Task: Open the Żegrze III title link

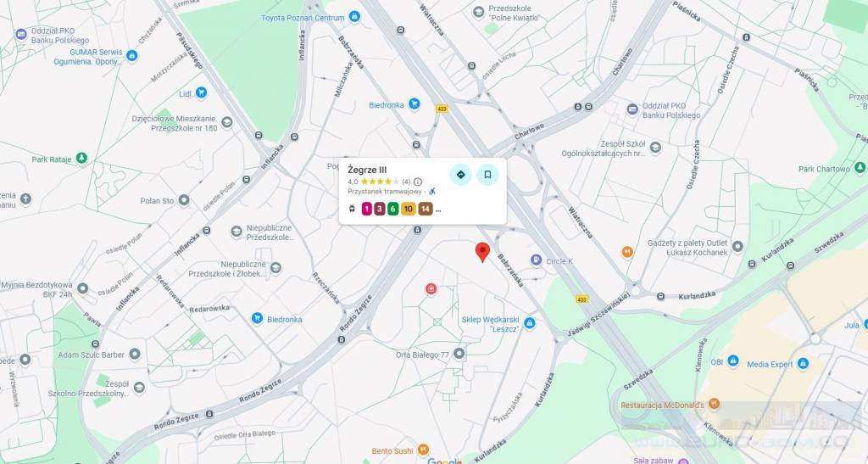Action: (367, 170)
